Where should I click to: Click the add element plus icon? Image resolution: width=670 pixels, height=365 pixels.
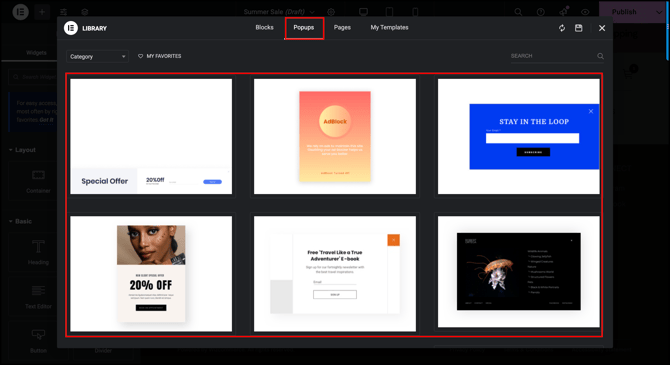(42, 12)
